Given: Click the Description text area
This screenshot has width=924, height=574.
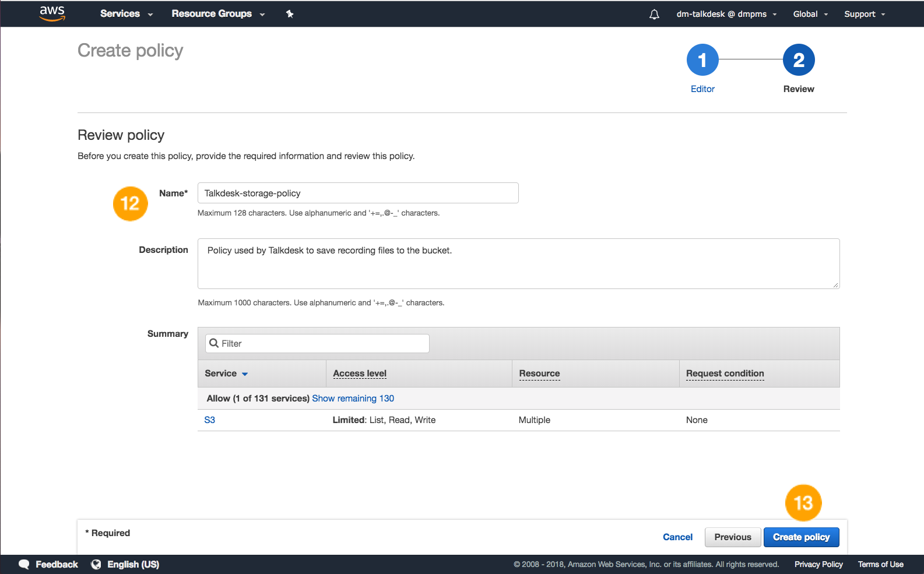Looking at the screenshot, I should coord(519,263).
